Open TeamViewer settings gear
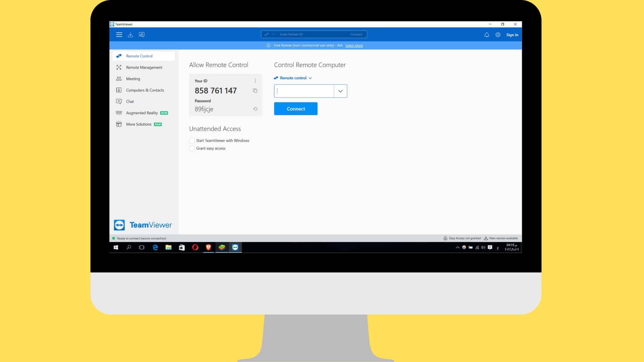644x362 pixels. pyautogui.click(x=498, y=35)
